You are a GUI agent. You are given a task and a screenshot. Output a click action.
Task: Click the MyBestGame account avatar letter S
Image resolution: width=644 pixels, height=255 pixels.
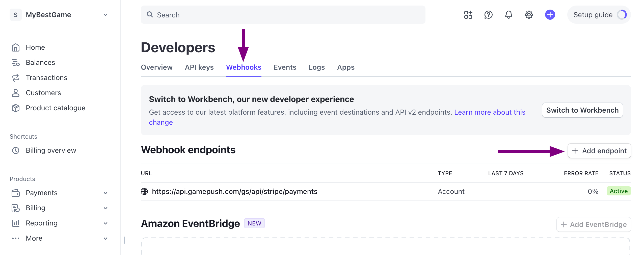point(16,15)
